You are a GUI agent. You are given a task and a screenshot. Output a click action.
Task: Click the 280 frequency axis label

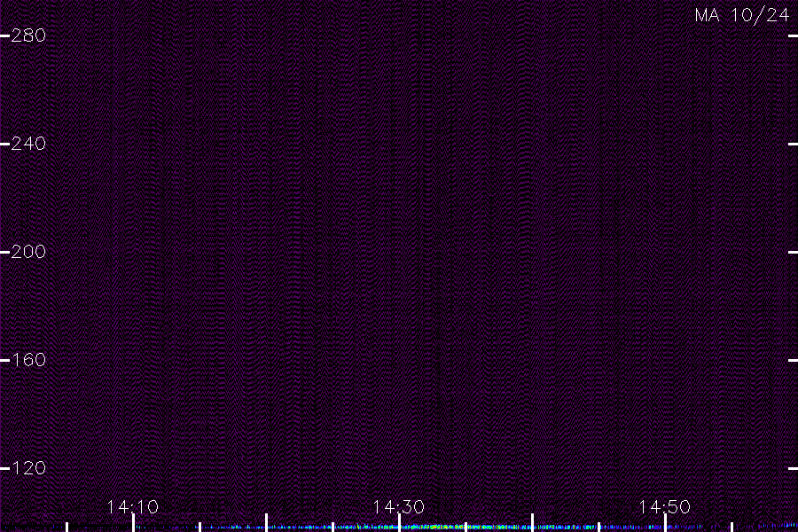point(28,35)
